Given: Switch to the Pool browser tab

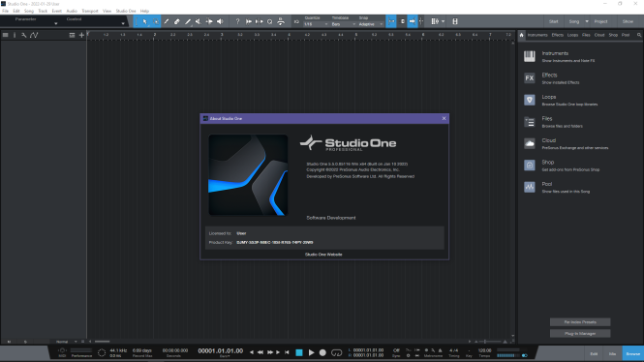Looking at the screenshot, I should 626,35.
